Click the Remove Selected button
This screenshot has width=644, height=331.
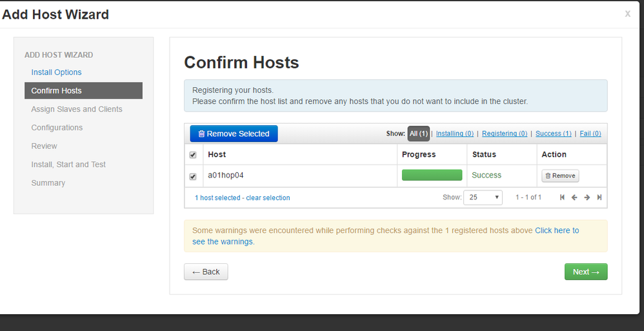point(234,134)
